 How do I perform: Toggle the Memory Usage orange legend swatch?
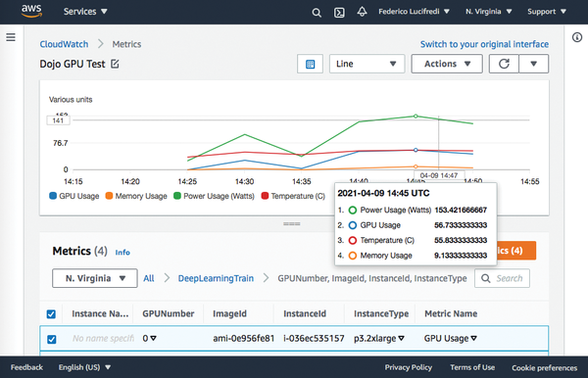109,196
